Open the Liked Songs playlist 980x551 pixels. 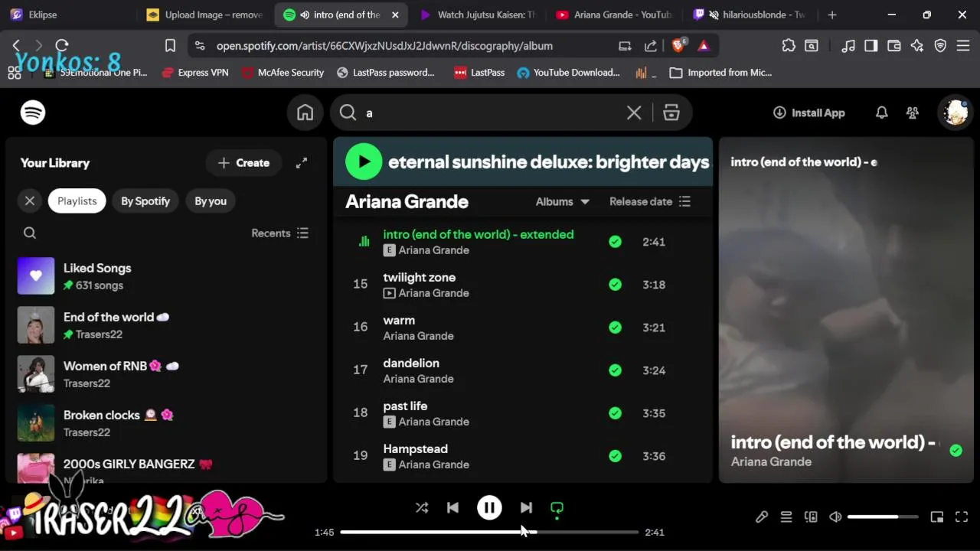point(165,276)
